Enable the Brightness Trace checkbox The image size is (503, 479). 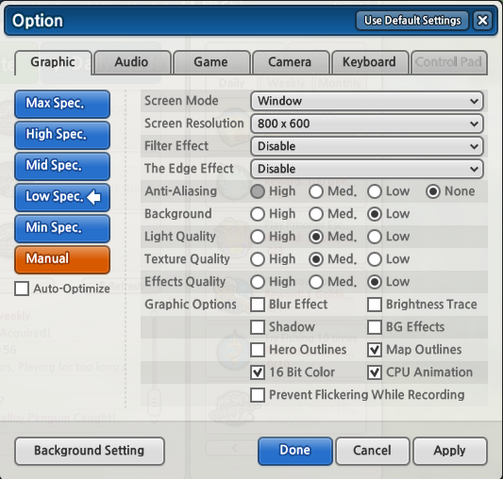pos(374,304)
